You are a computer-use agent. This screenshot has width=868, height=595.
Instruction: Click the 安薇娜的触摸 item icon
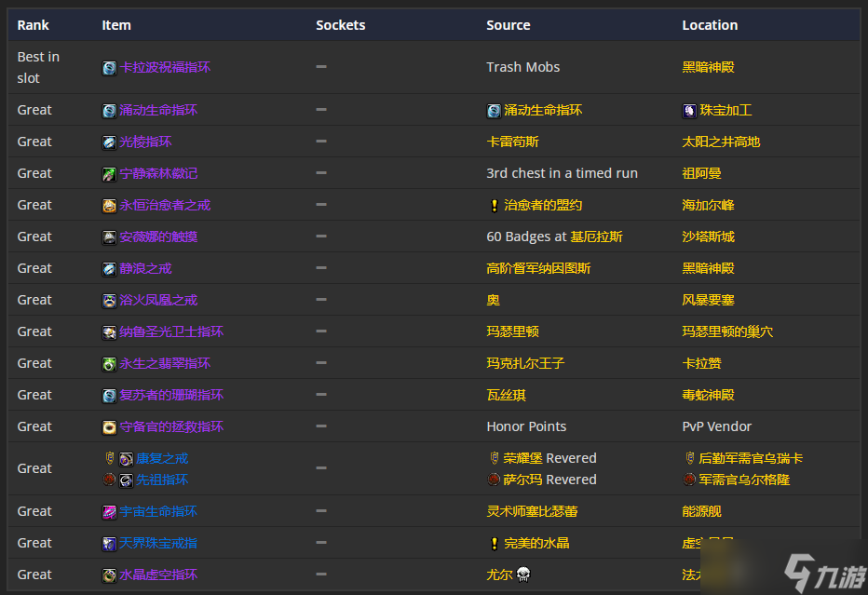click(x=109, y=237)
